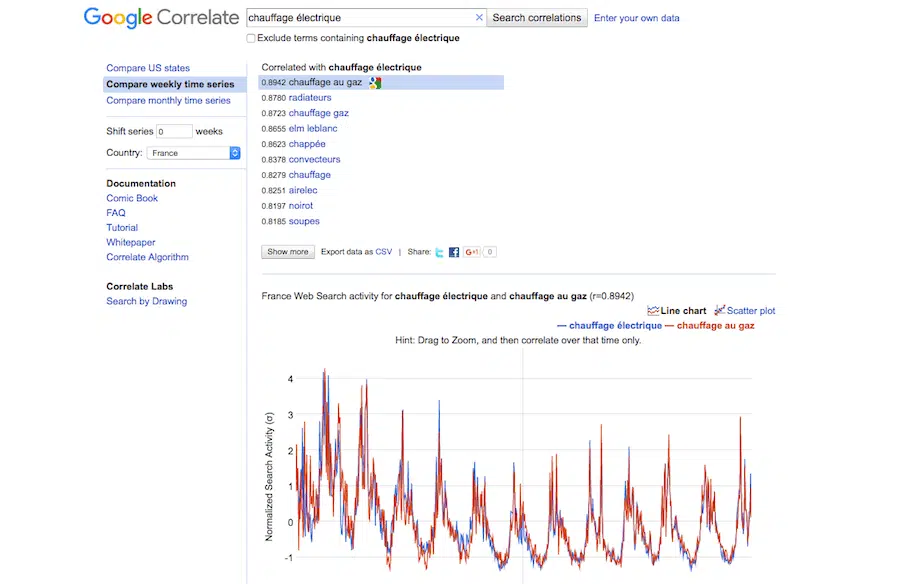Share results via the Twitter icon
Screen dimensions: 900x584
click(439, 252)
